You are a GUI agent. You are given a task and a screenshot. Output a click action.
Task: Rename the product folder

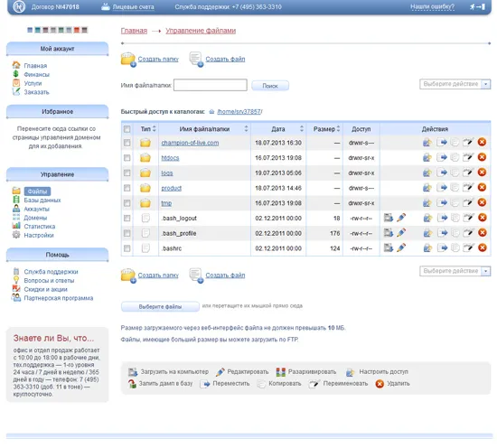468,188
